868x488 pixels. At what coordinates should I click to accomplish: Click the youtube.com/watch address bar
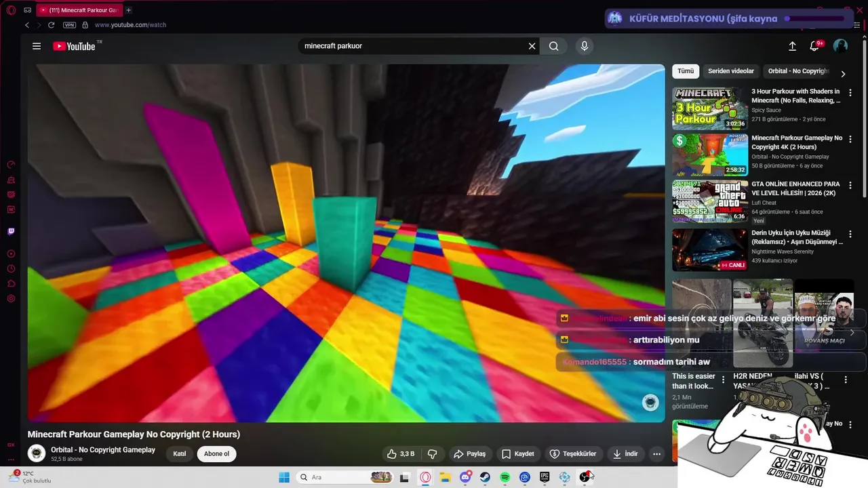(x=130, y=25)
